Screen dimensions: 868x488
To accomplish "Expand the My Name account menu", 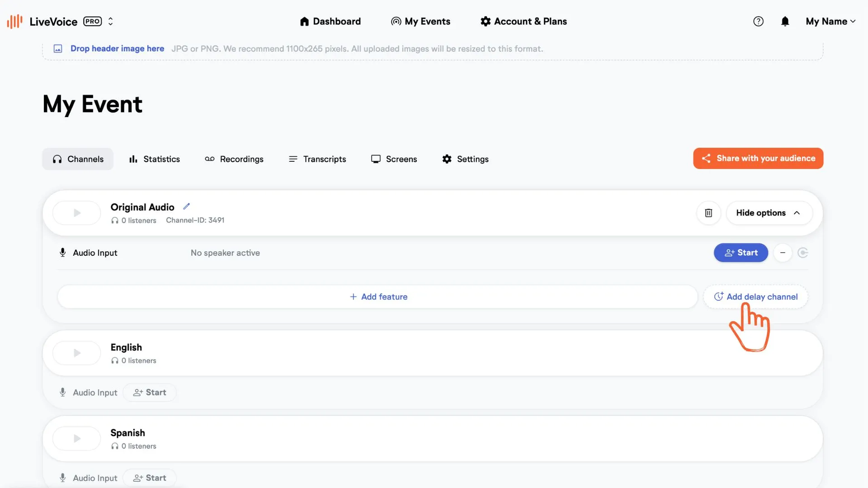I will tap(830, 21).
